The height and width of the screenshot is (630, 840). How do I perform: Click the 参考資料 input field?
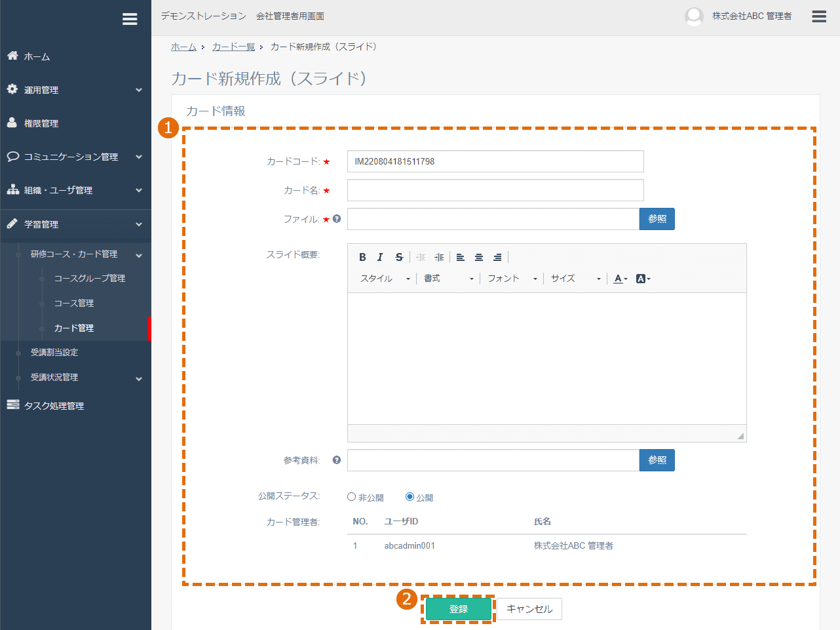click(x=493, y=460)
